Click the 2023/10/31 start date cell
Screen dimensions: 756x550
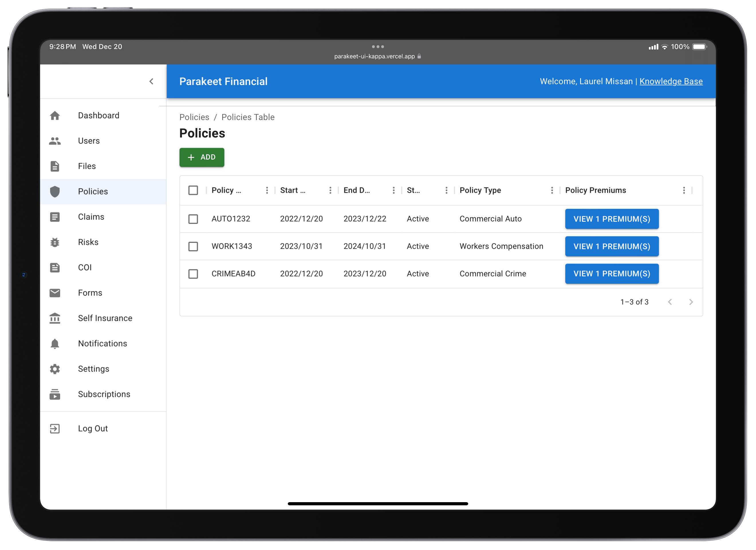(x=301, y=246)
